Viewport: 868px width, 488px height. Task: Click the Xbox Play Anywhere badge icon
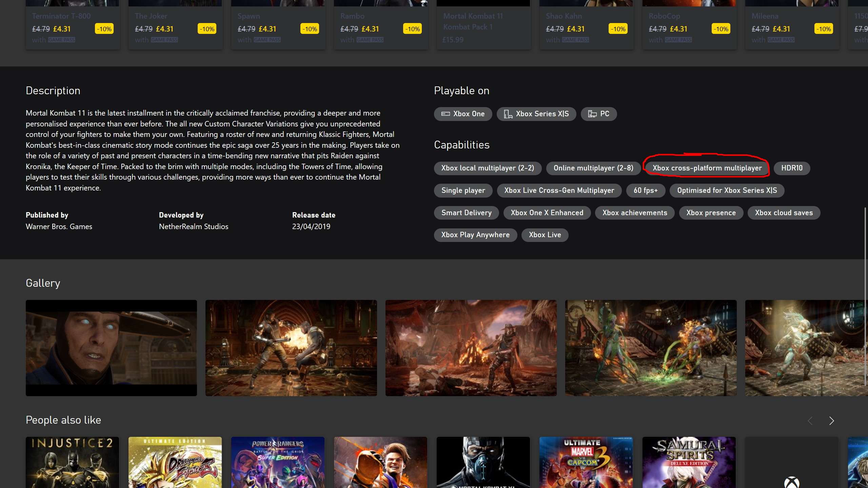(x=475, y=234)
